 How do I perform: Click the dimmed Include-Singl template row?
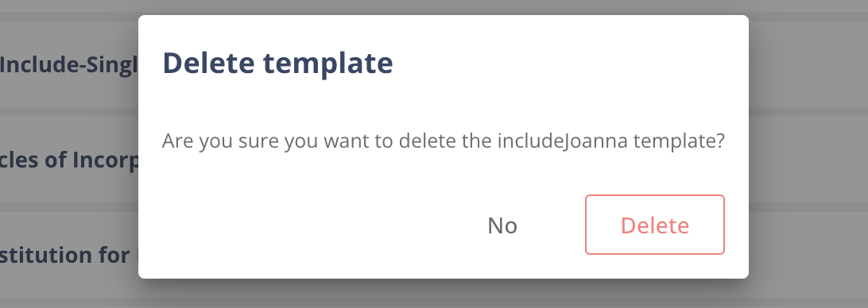[x=68, y=65]
